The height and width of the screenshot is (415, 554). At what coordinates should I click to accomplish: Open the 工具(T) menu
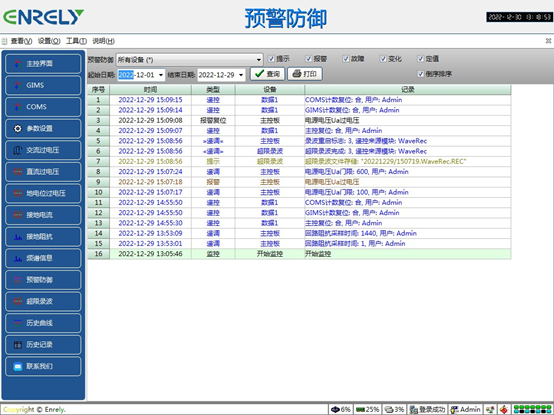pyautogui.click(x=76, y=41)
